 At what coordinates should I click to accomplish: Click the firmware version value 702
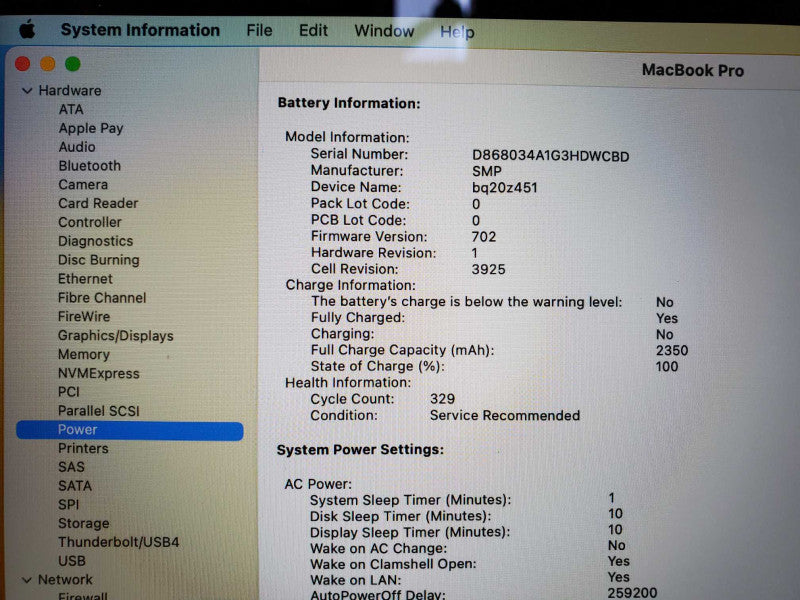click(x=484, y=237)
